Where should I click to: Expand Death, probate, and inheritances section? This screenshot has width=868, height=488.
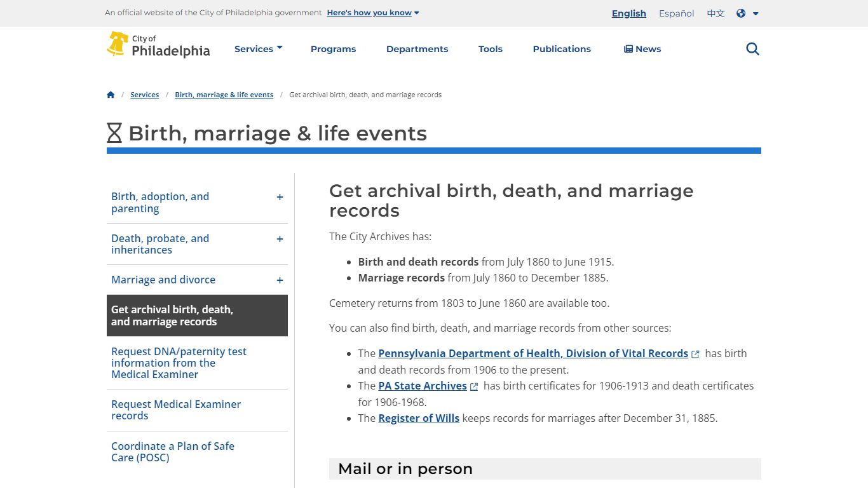coord(280,239)
